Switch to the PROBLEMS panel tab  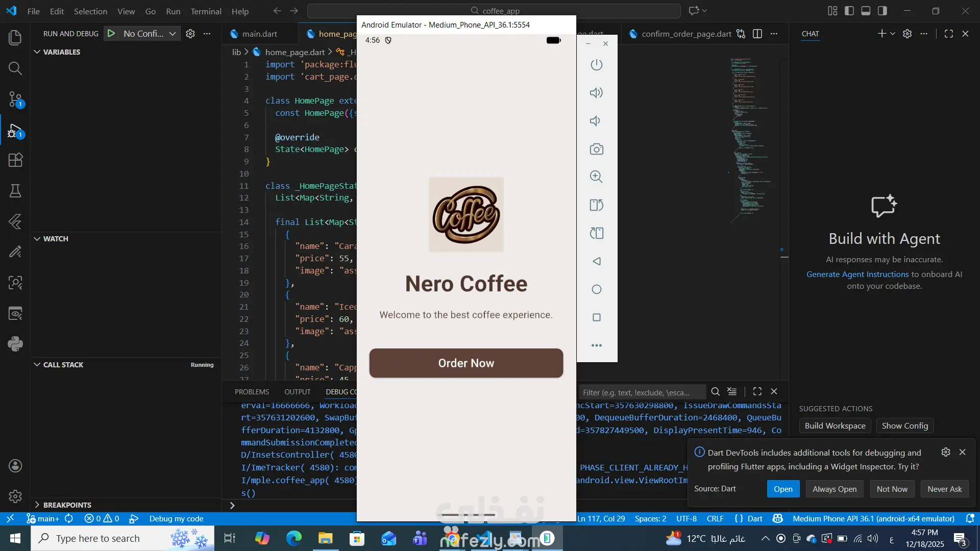point(252,392)
